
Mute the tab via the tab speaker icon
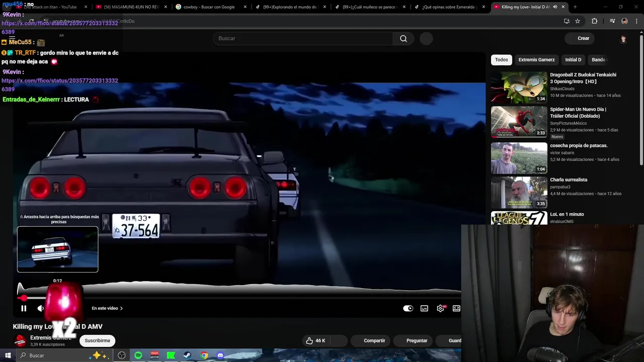pyautogui.click(x=555, y=7)
